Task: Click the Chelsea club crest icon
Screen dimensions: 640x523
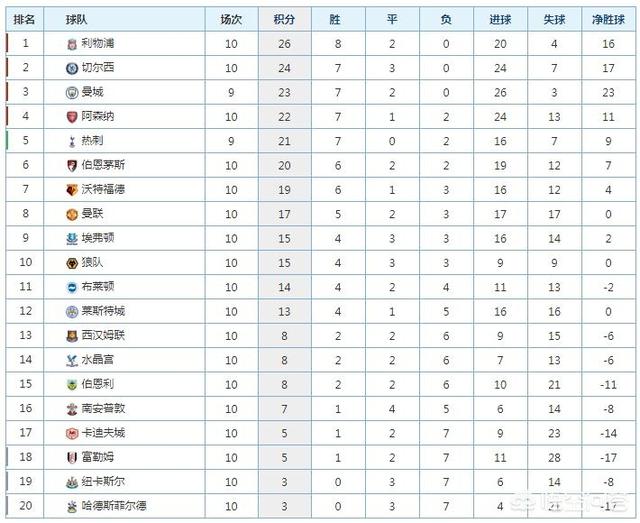Action: pyautogui.click(x=72, y=68)
